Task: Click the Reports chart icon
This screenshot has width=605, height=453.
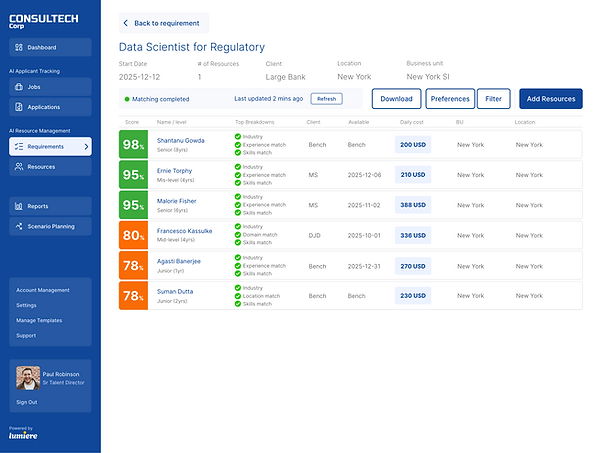Action: [x=19, y=206]
